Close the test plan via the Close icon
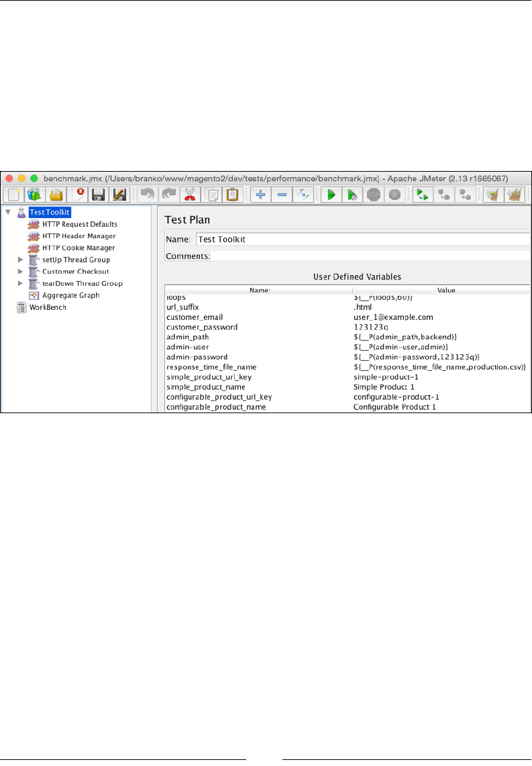 click(x=77, y=195)
